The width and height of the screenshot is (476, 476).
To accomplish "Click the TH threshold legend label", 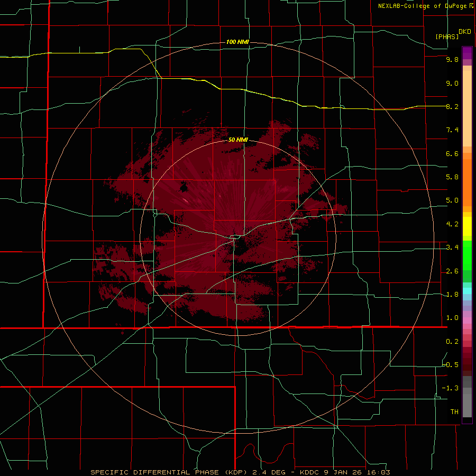I will [x=454, y=412].
